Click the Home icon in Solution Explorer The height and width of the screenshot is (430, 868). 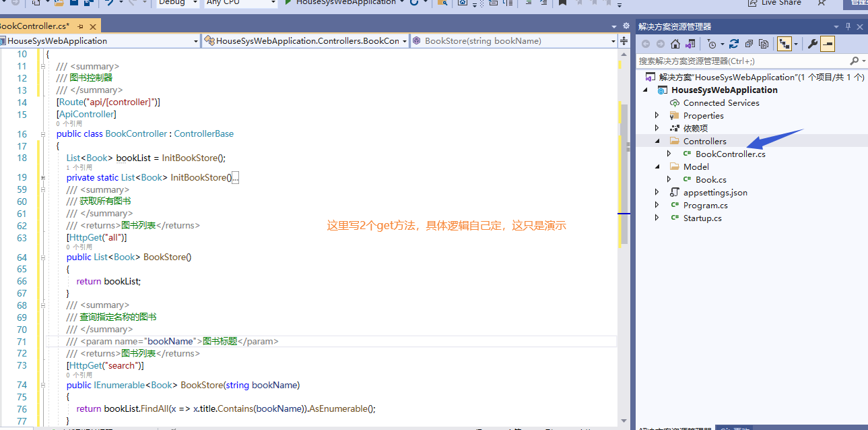675,44
